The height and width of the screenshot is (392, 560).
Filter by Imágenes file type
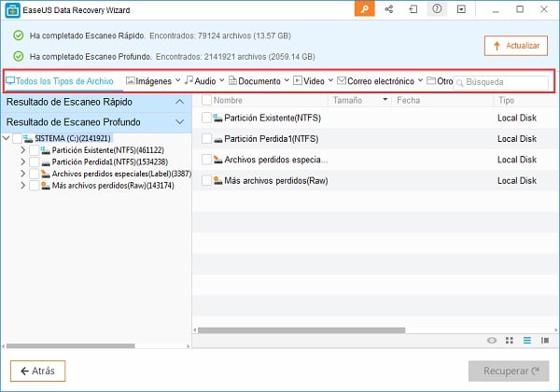(x=148, y=81)
